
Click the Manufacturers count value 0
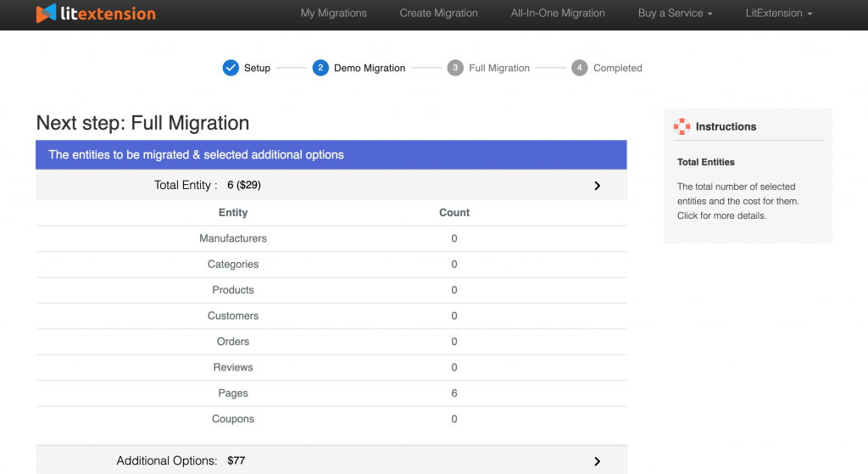tap(454, 238)
